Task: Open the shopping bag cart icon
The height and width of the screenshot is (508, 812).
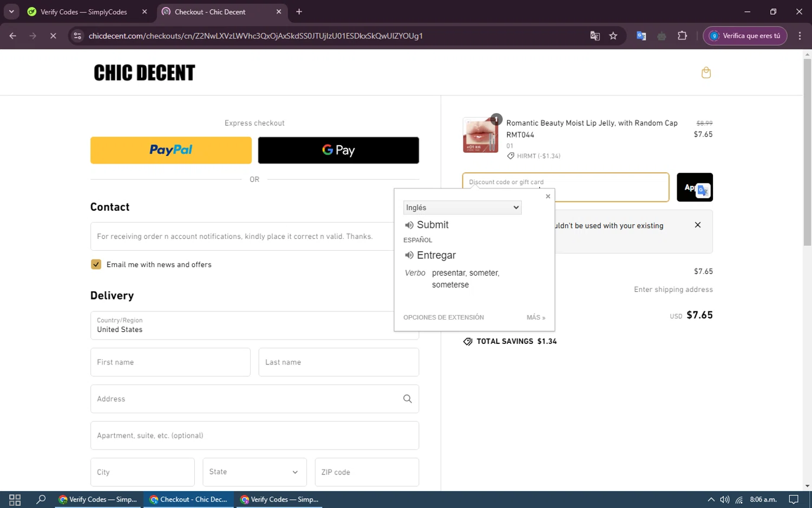Action: [706, 73]
